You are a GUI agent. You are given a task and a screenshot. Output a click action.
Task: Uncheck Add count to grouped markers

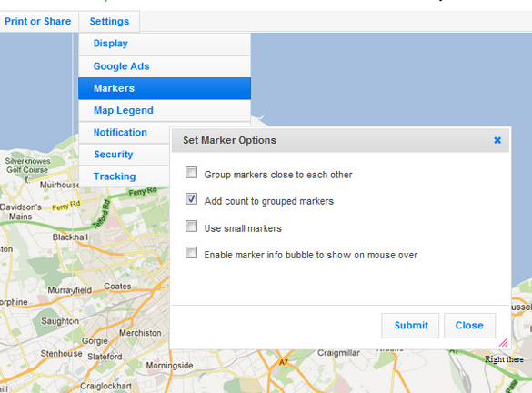click(x=191, y=199)
